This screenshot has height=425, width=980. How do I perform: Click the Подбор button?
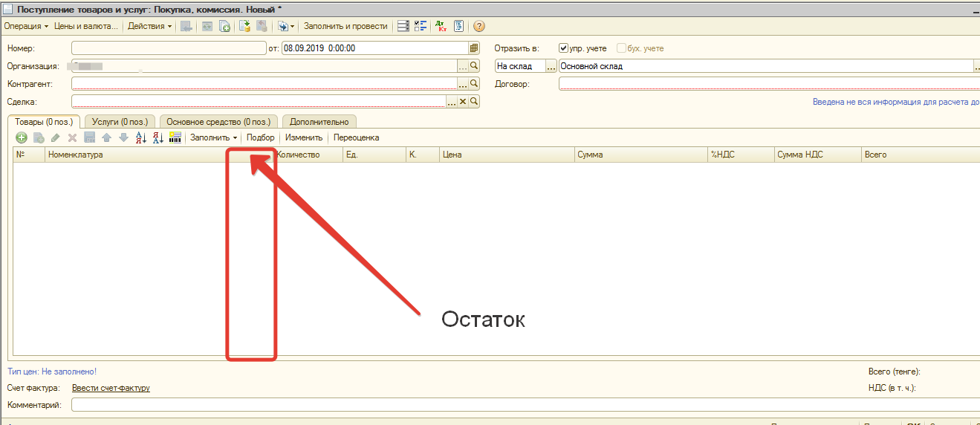point(260,137)
